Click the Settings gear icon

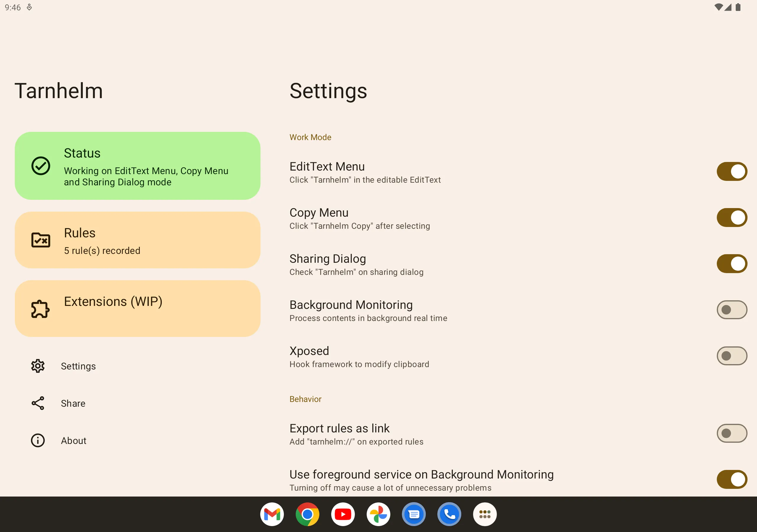point(38,366)
